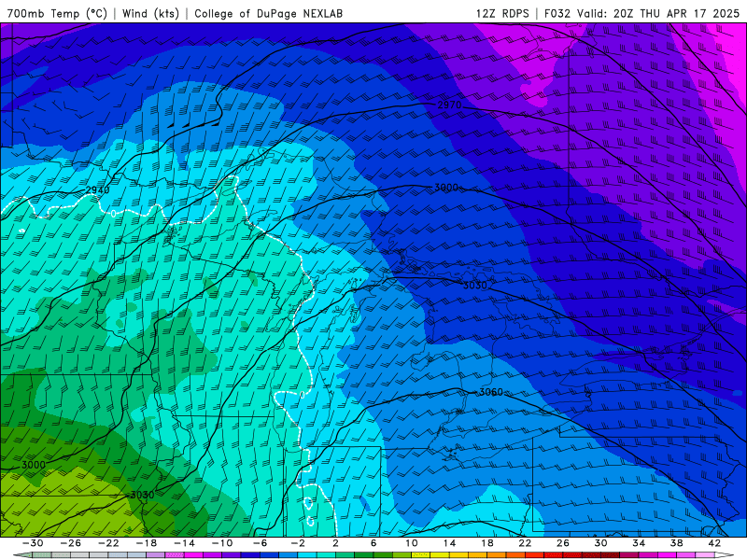This screenshot has width=747, height=560.
Task: Click the '700mb Temp (°C)' title text
Action: coord(57,13)
